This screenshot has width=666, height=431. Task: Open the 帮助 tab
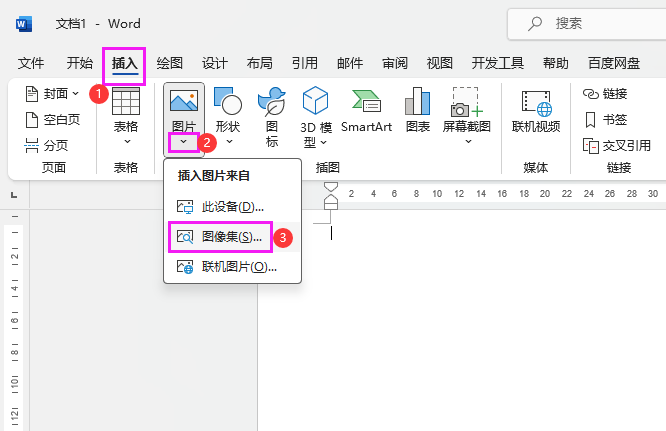[556, 63]
